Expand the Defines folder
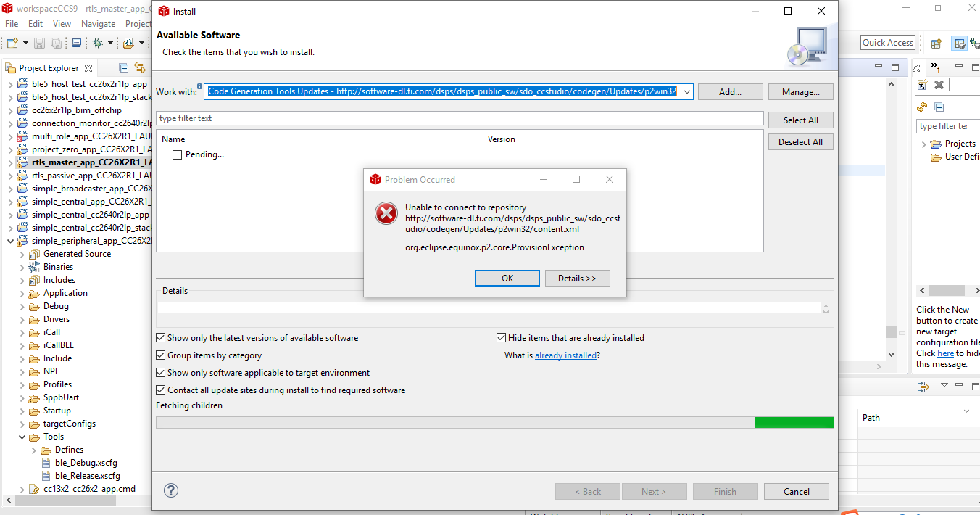The height and width of the screenshot is (515, 980). pos(33,450)
